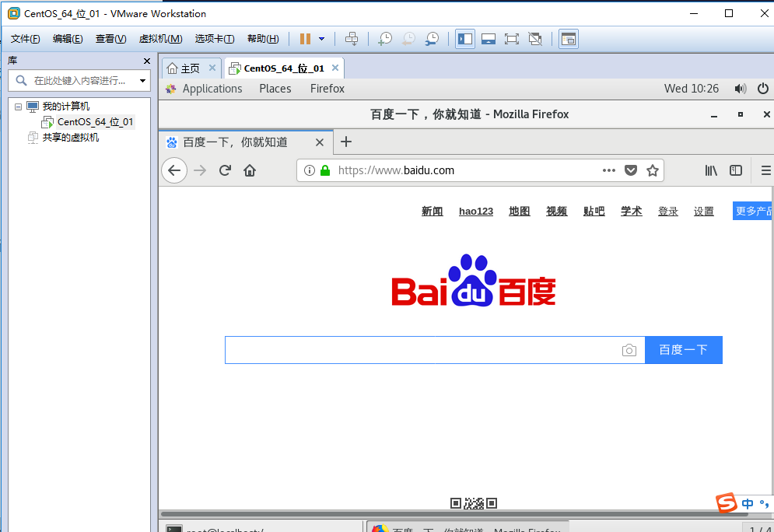
Task: Close the Baidu Firefox tab
Action: pos(320,142)
